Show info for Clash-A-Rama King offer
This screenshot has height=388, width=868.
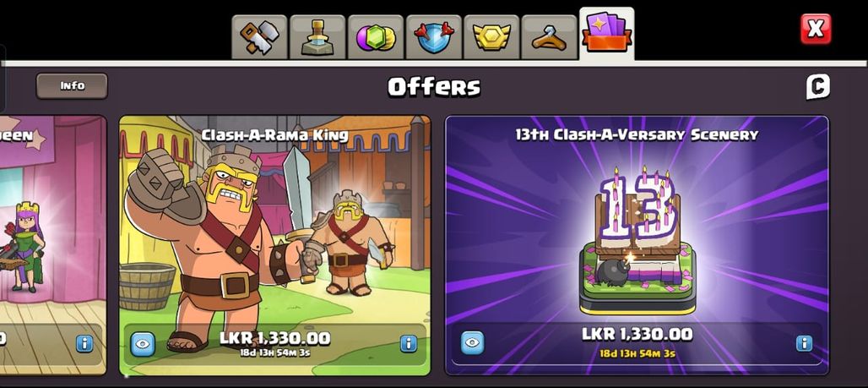pos(408,344)
